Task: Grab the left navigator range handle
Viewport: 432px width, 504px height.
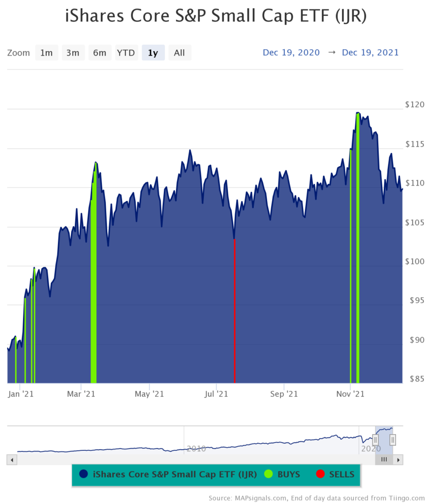Action: [375, 439]
